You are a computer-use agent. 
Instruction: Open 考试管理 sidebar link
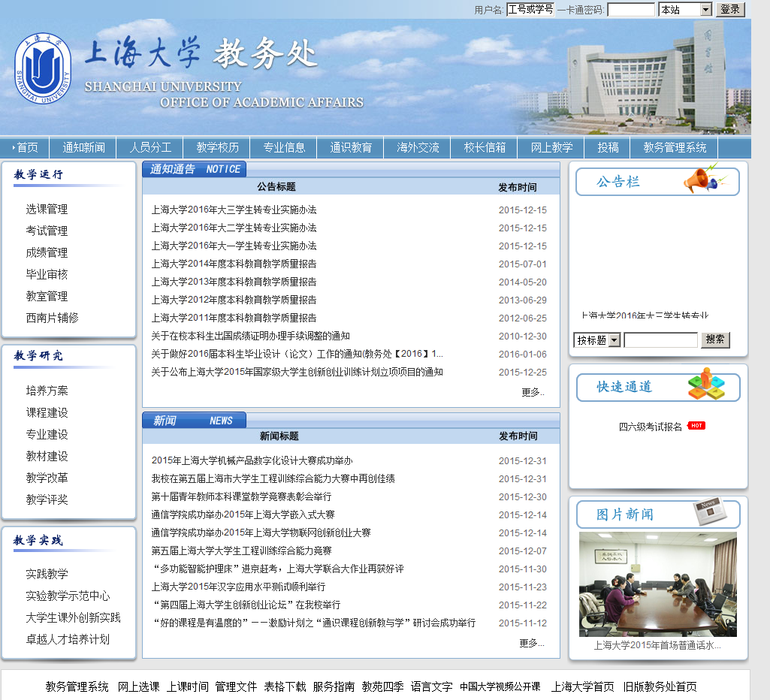[47, 231]
